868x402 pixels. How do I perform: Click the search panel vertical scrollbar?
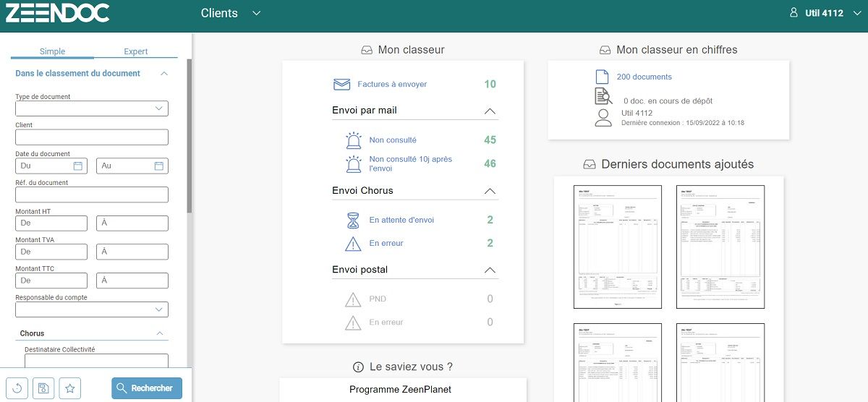190,135
